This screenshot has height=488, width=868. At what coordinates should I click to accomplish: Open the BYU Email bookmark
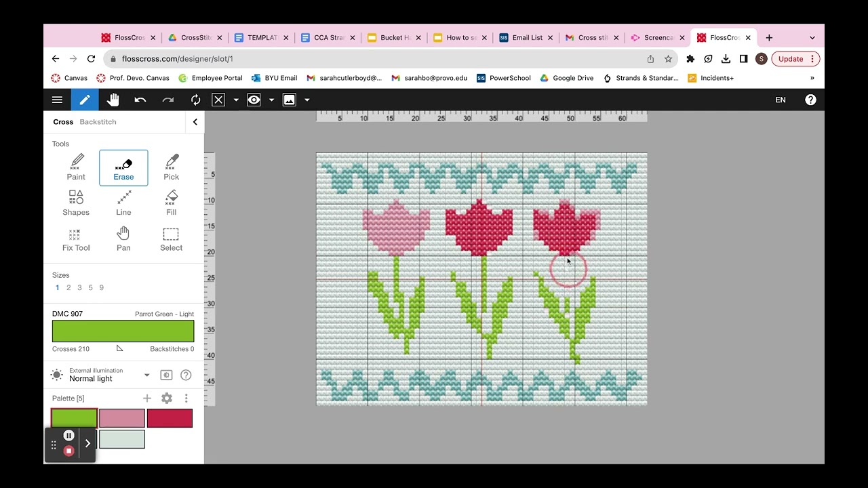[274, 78]
